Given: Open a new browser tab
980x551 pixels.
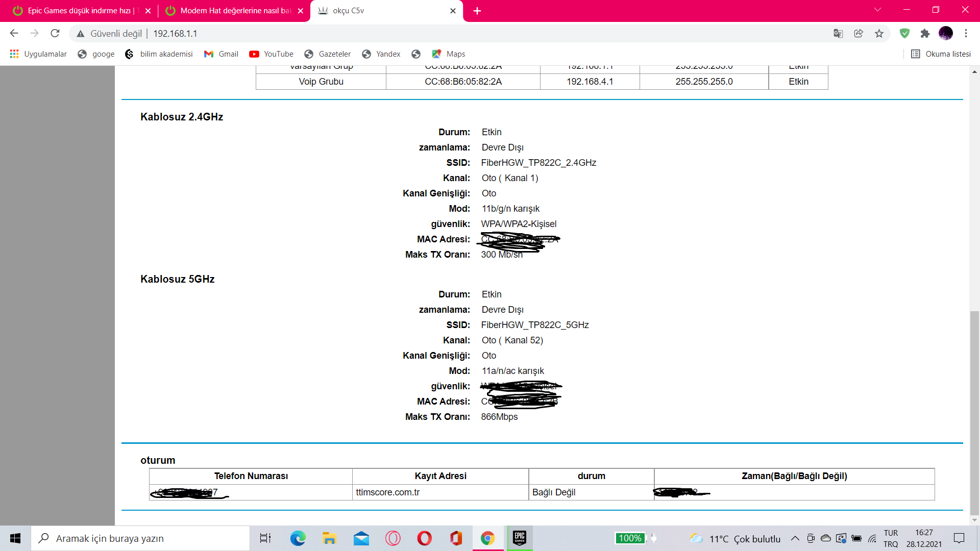Looking at the screenshot, I should [x=477, y=11].
